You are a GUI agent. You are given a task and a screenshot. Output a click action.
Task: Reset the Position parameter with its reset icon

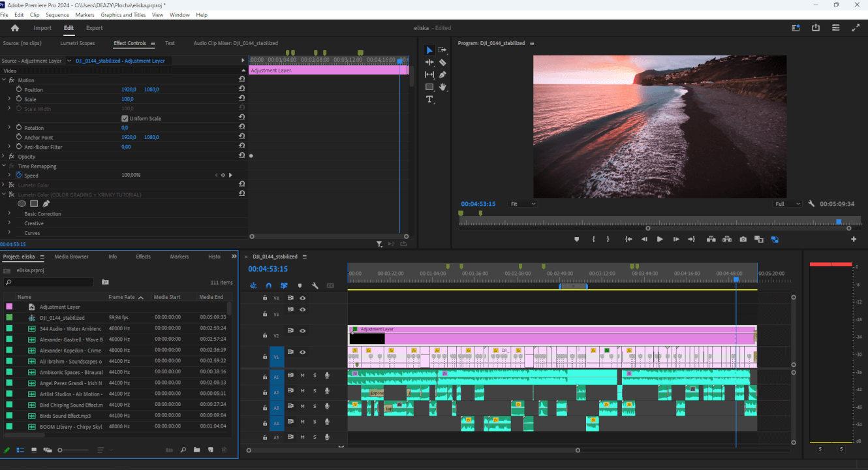coord(241,89)
